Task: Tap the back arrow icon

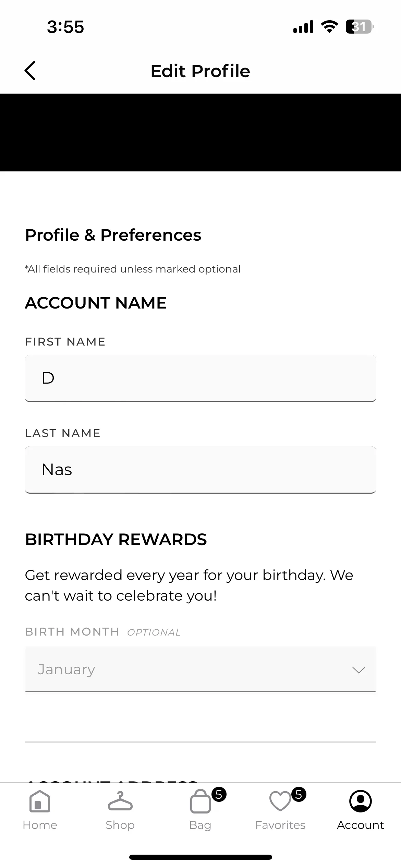Action: click(30, 71)
